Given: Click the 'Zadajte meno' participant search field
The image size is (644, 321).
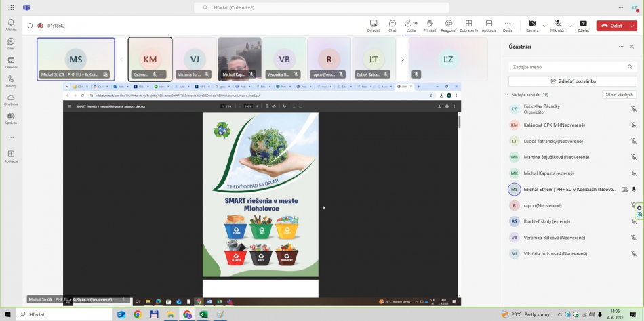Looking at the screenshot, I should coord(573,67).
